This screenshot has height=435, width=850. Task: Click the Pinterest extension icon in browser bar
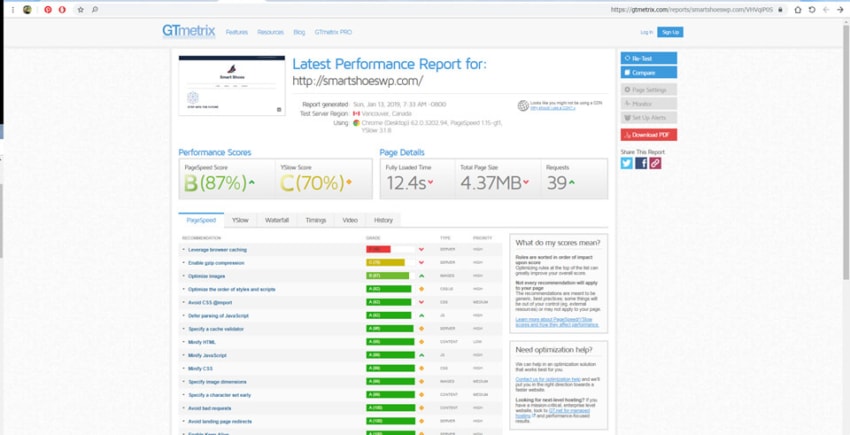(48, 9)
